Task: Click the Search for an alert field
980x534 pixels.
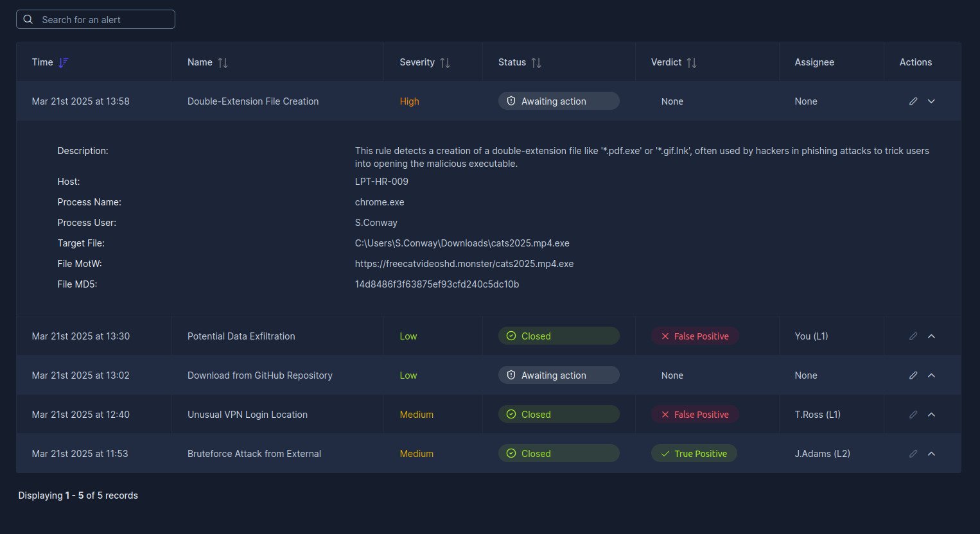Action: (103, 20)
